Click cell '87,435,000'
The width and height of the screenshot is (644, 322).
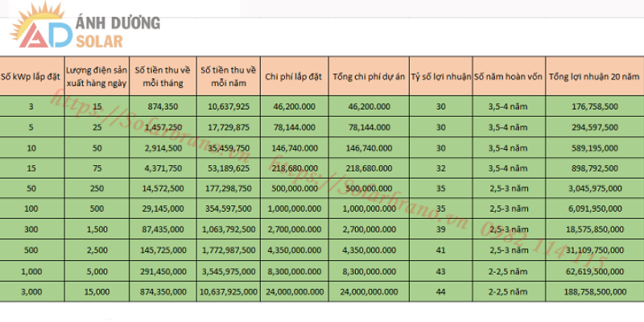(x=163, y=229)
